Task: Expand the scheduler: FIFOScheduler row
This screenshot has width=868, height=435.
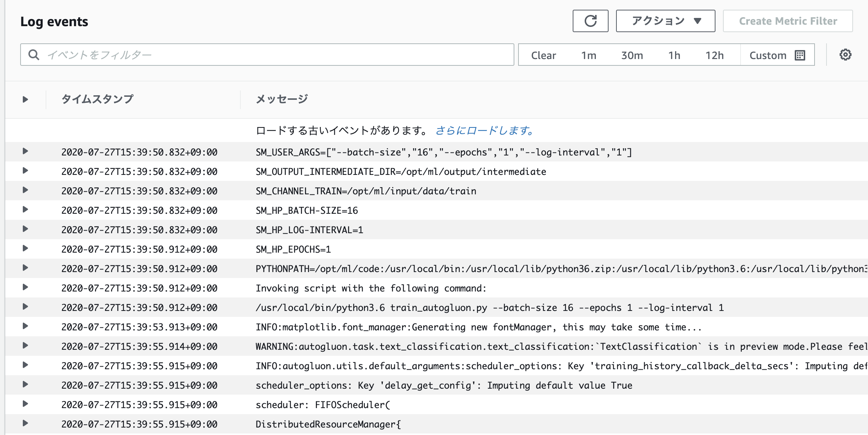Action: [x=25, y=404]
